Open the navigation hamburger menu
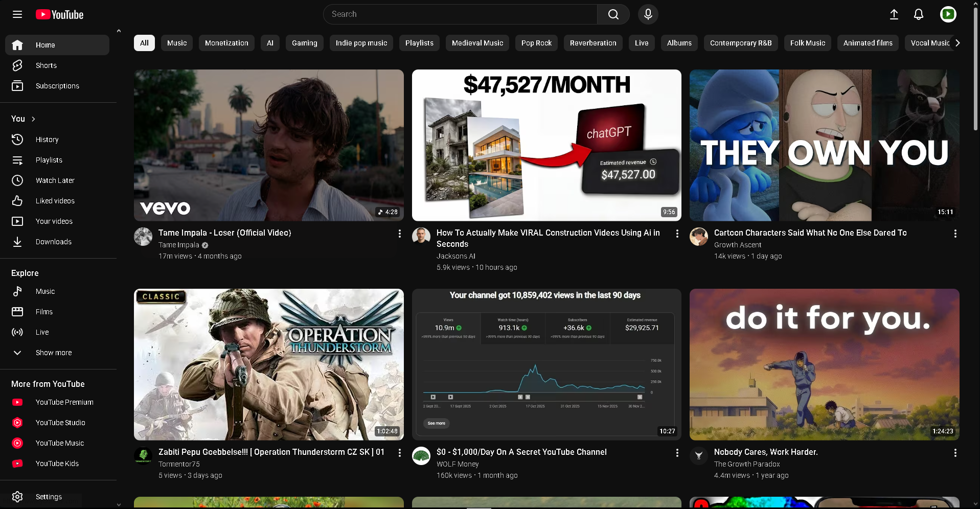980x509 pixels. 17,14
